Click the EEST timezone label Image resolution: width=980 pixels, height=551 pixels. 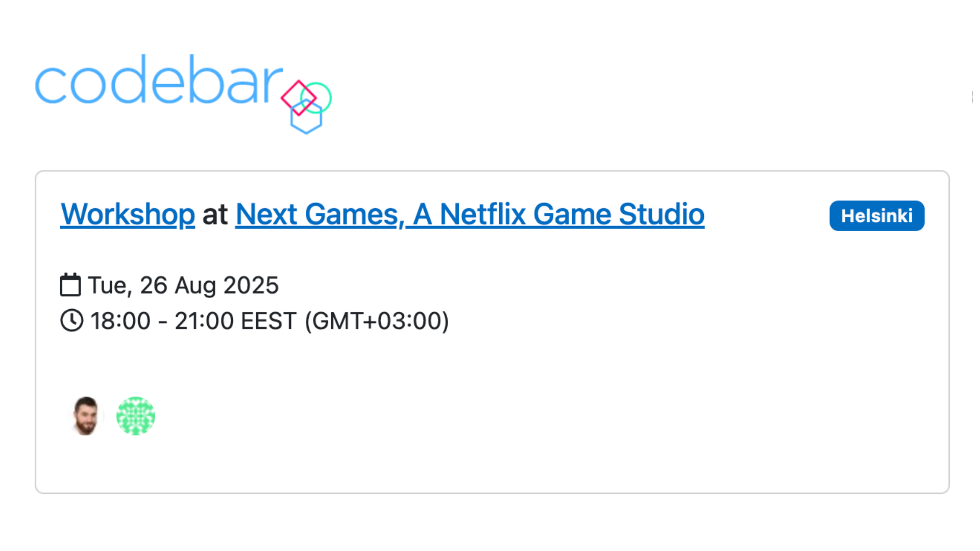pos(268,321)
